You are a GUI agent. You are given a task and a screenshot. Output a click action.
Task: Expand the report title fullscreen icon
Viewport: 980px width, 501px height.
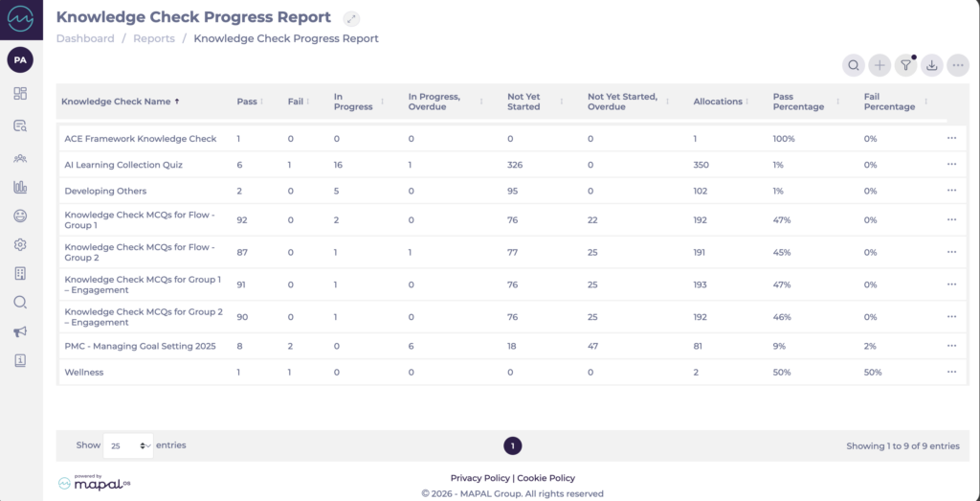coord(351,18)
